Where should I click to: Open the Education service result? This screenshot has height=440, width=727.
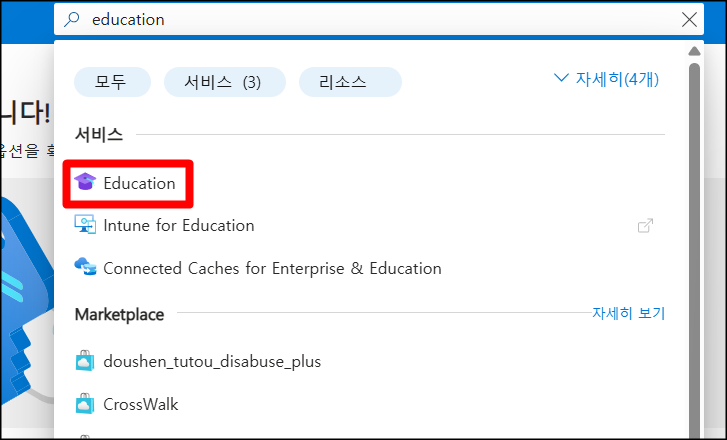(139, 184)
